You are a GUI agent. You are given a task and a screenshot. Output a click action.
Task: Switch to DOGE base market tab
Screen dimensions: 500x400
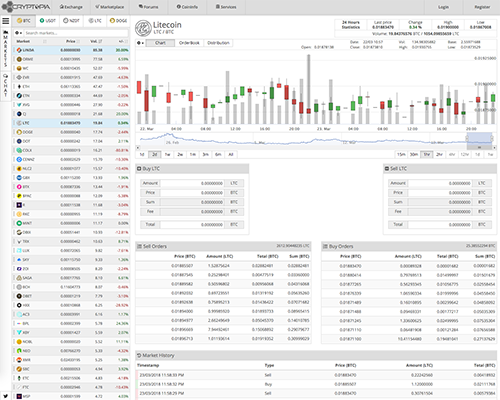(118, 21)
